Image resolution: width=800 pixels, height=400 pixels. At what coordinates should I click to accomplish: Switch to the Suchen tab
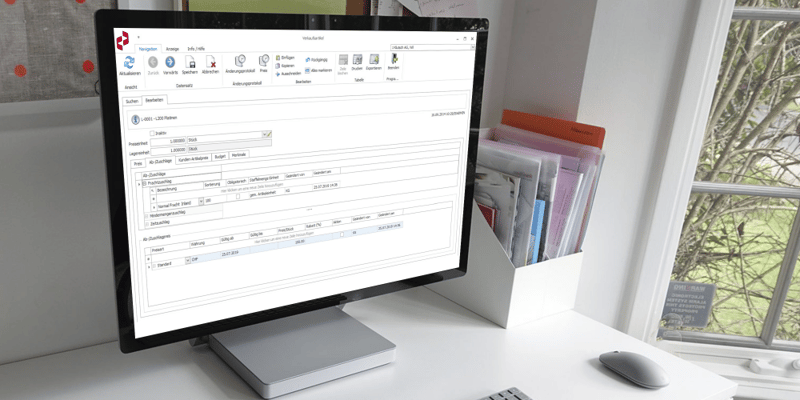click(132, 102)
